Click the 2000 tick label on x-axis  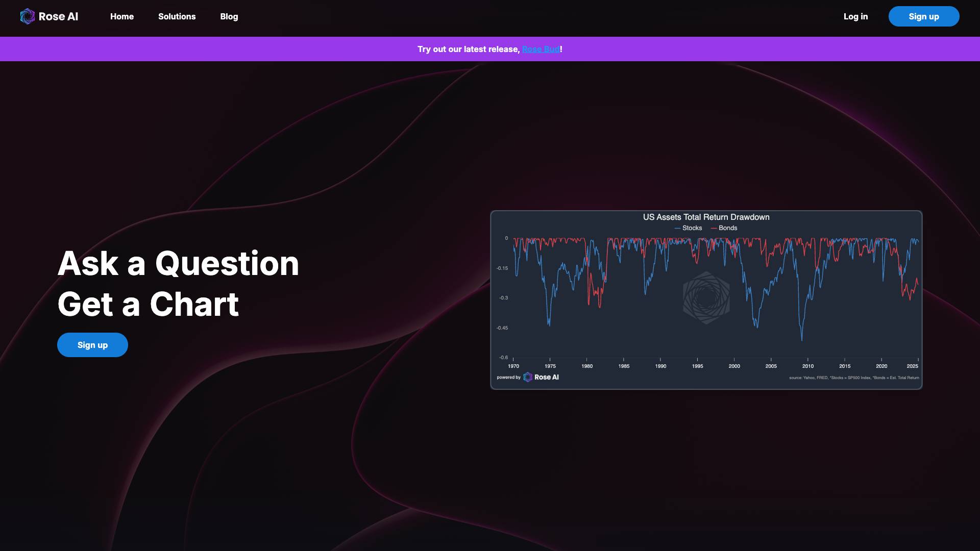tap(734, 366)
